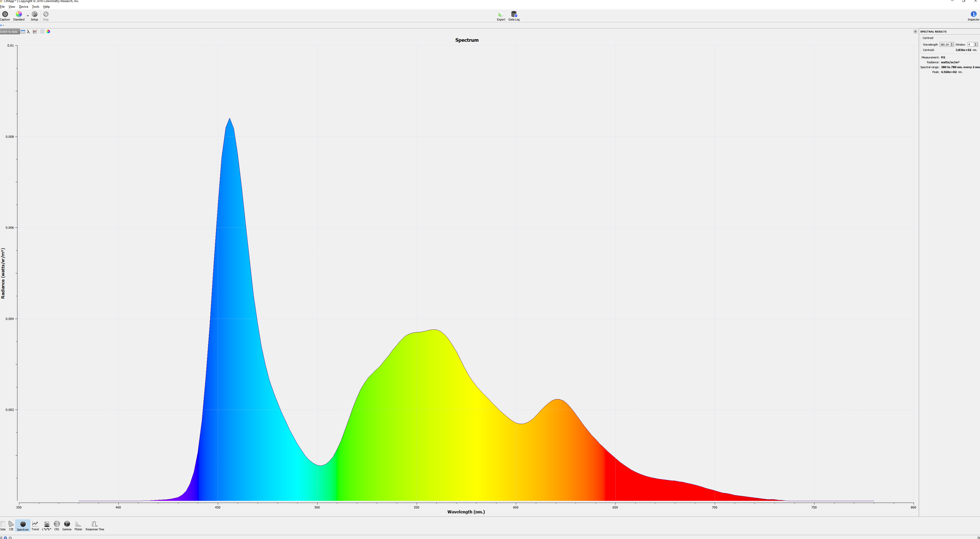980x539 pixels.
Task: Click the lambda wavelength icon
Action: click(29, 32)
